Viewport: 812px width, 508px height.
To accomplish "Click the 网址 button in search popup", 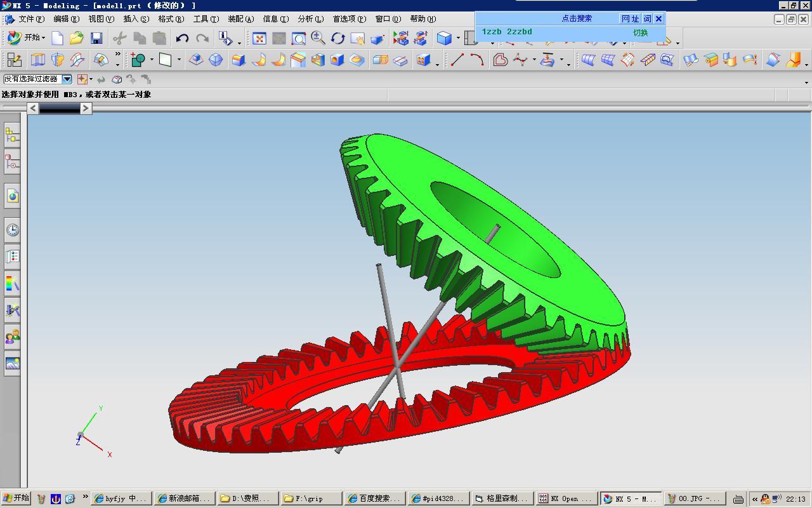I will [631, 18].
